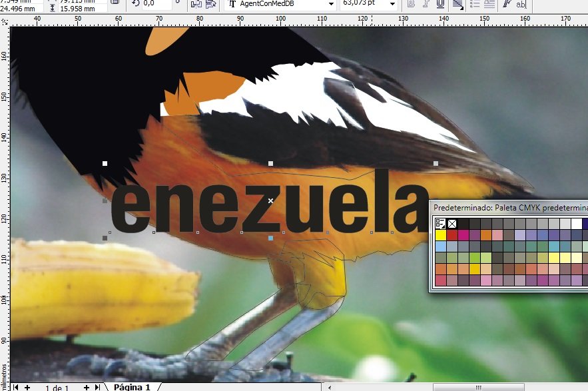The height and width of the screenshot is (391, 588).
Task: Toggle italic text formatting
Action: pos(426,4)
